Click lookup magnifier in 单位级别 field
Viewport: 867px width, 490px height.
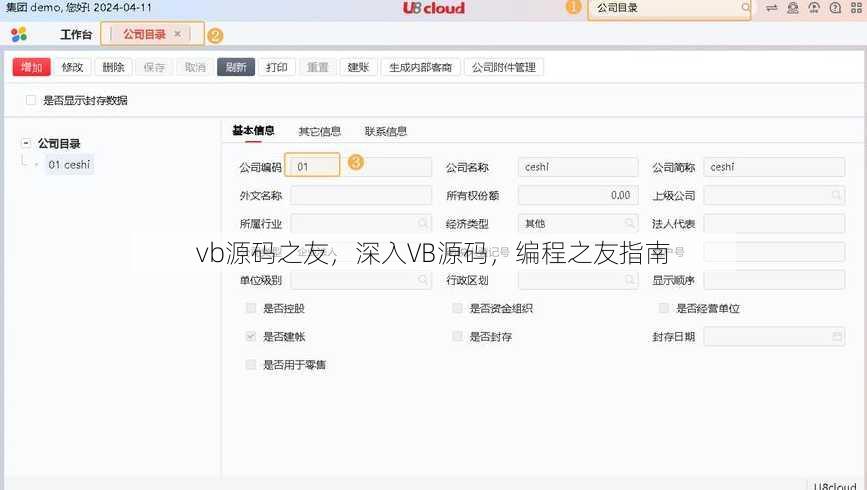423,280
